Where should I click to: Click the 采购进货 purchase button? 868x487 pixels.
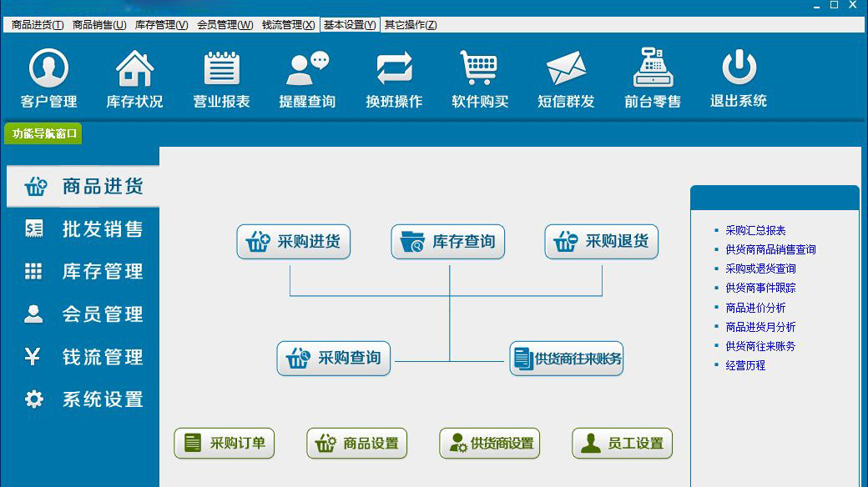(293, 241)
